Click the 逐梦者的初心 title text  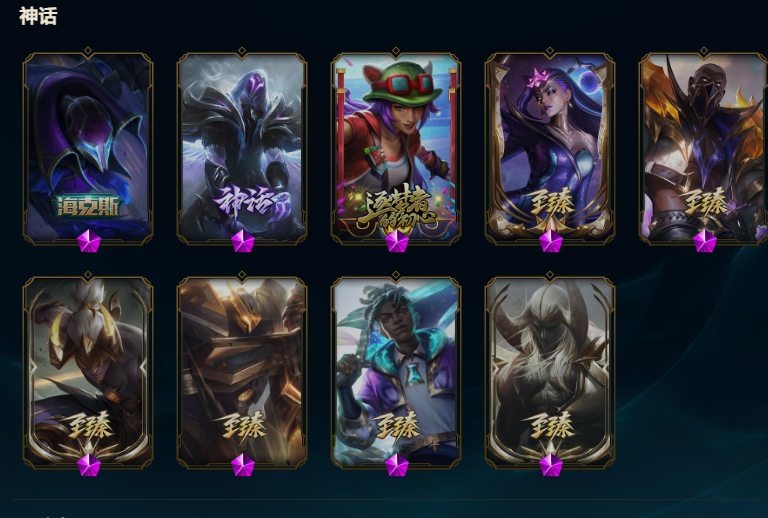point(397,208)
